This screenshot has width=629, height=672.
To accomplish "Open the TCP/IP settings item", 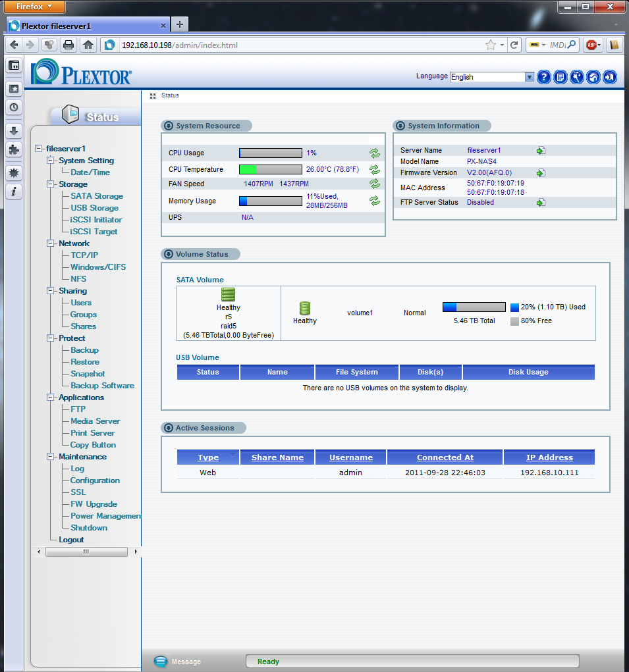I will (x=84, y=255).
